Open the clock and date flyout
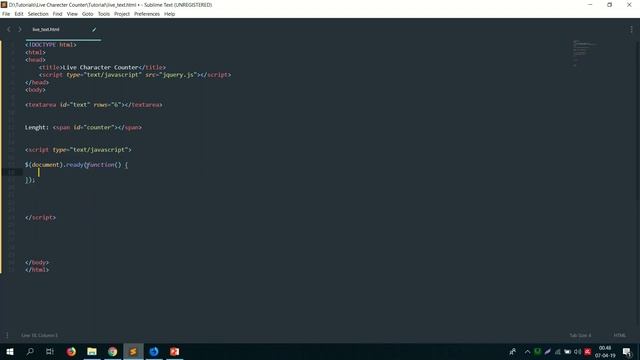The width and height of the screenshot is (640, 360). pos(605,351)
